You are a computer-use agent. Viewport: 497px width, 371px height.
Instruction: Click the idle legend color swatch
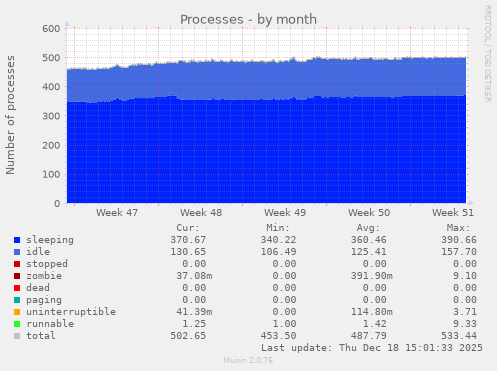pos(17,252)
